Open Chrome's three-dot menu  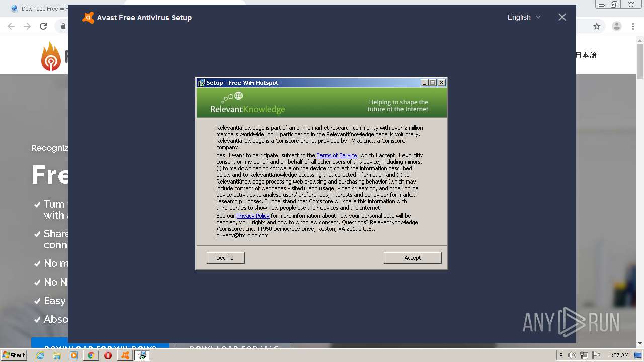pyautogui.click(x=634, y=26)
